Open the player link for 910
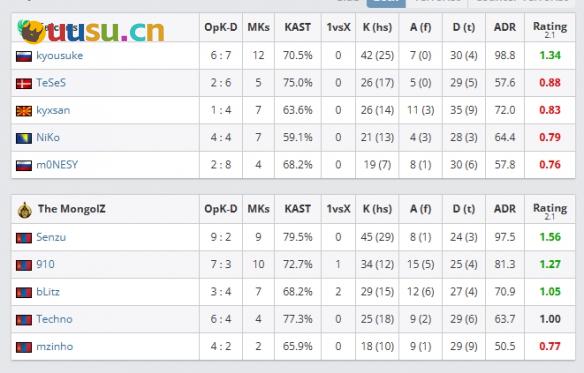 (x=45, y=264)
